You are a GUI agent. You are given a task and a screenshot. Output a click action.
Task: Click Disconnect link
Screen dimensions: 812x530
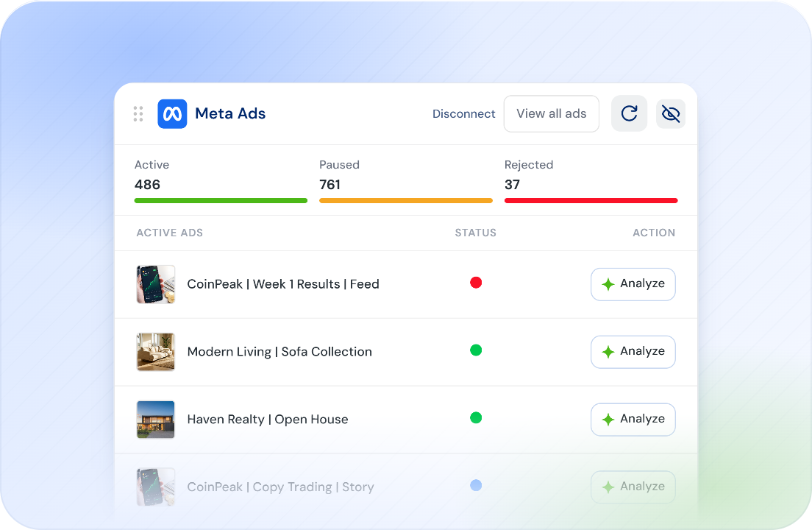[x=464, y=114]
